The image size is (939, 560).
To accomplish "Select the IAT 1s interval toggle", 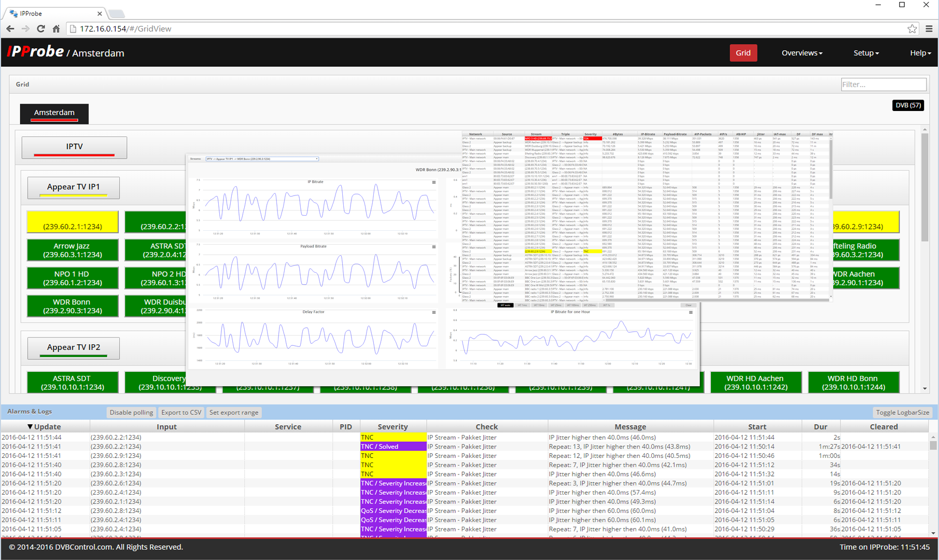I will 606,305.
